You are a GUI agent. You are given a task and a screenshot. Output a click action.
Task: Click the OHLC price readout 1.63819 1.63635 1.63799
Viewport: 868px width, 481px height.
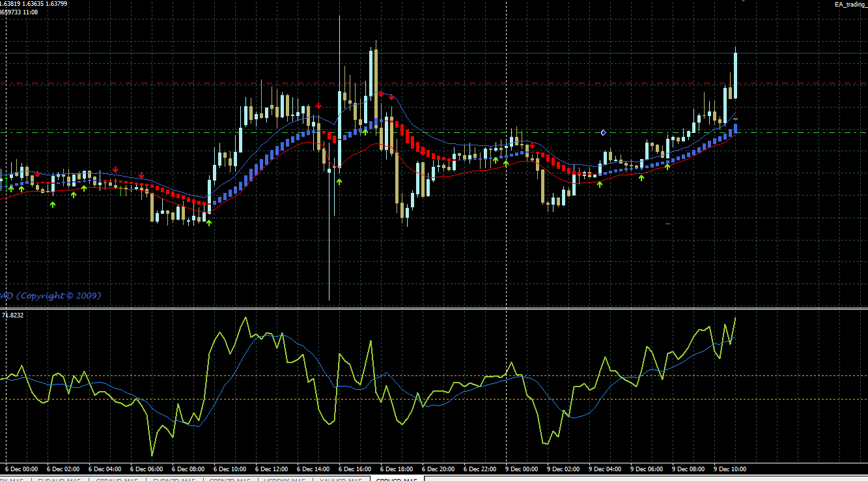[x=34, y=4]
